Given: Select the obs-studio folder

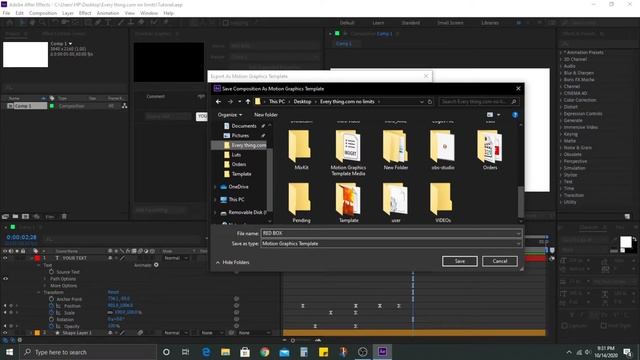Looking at the screenshot, I should click(443, 150).
